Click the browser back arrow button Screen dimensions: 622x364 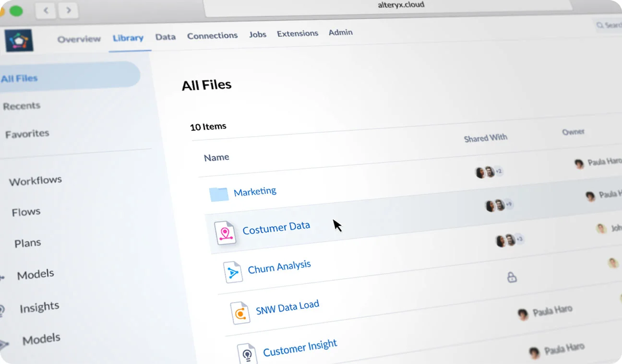pos(46,10)
